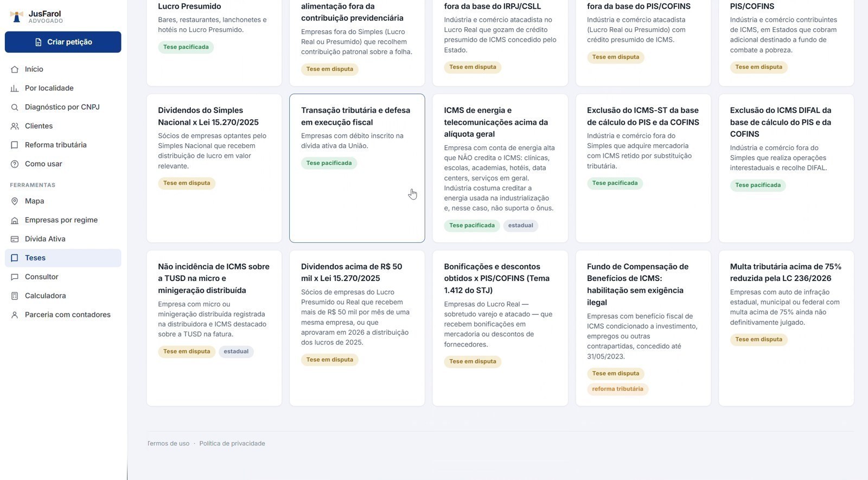Click Tese pacificada tag on Transação tributária card
This screenshot has width=868, height=480.
pyautogui.click(x=329, y=163)
